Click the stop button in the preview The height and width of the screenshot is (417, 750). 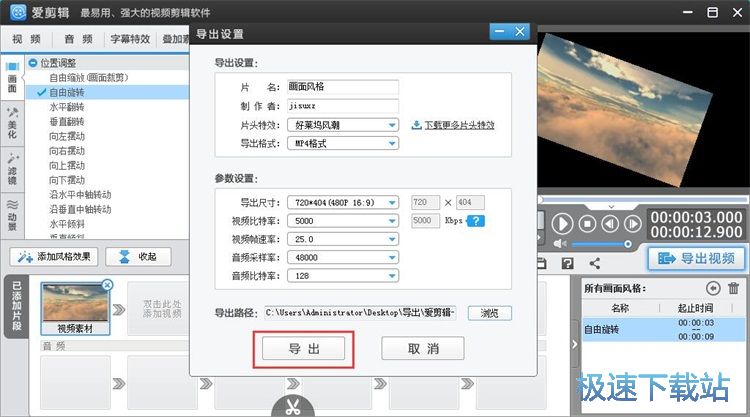click(x=587, y=223)
